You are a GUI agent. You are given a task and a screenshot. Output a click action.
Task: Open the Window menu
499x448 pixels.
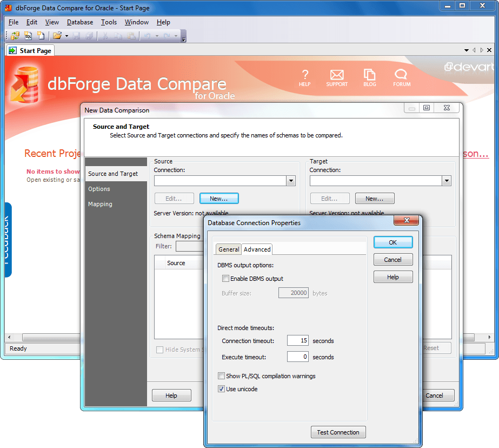click(x=137, y=22)
